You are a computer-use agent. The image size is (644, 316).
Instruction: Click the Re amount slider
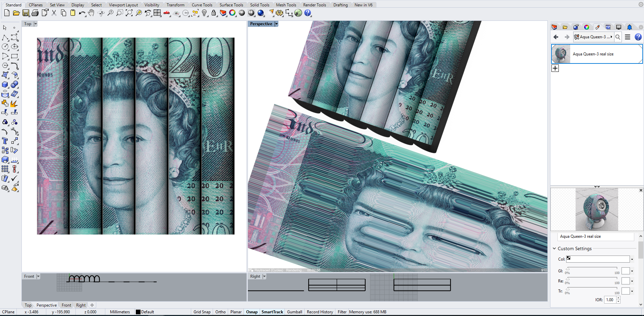(592, 278)
